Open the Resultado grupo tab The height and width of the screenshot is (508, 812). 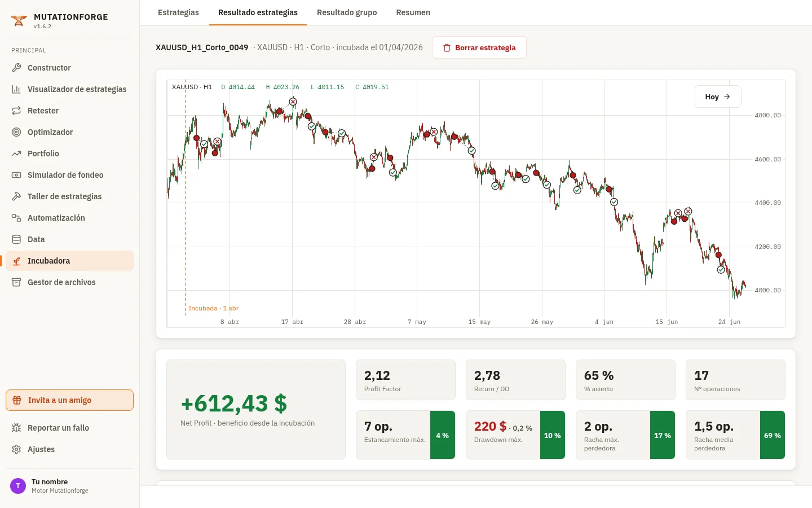[347, 12]
